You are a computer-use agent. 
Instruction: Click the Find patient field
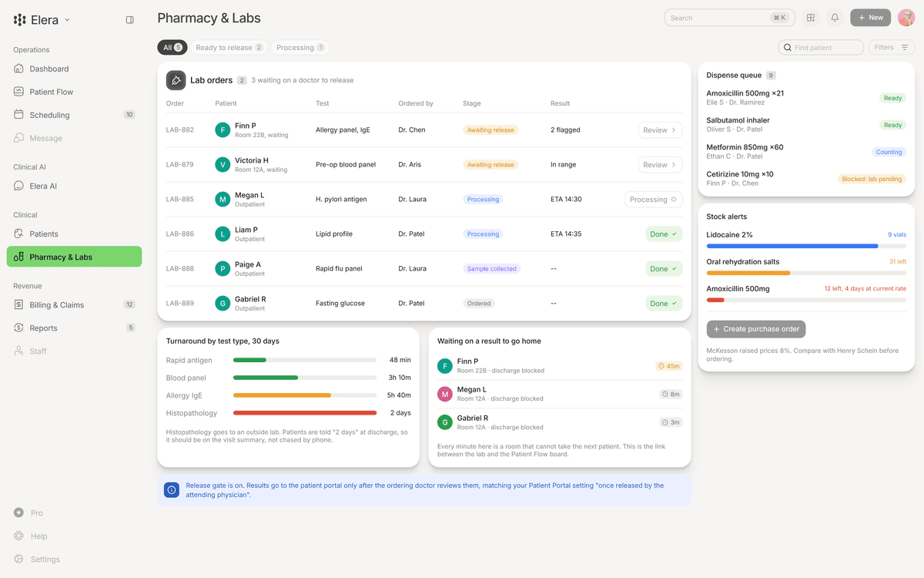point(821,48)
